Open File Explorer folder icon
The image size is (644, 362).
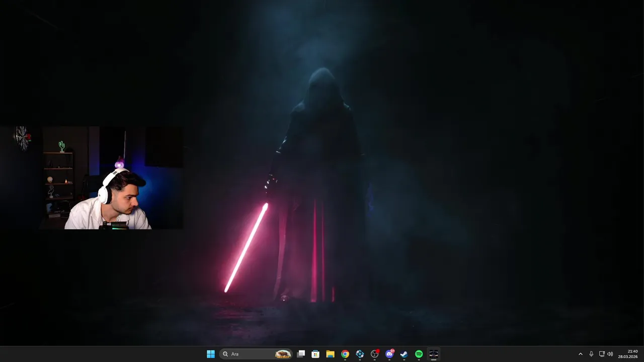[x=330, y=354]
